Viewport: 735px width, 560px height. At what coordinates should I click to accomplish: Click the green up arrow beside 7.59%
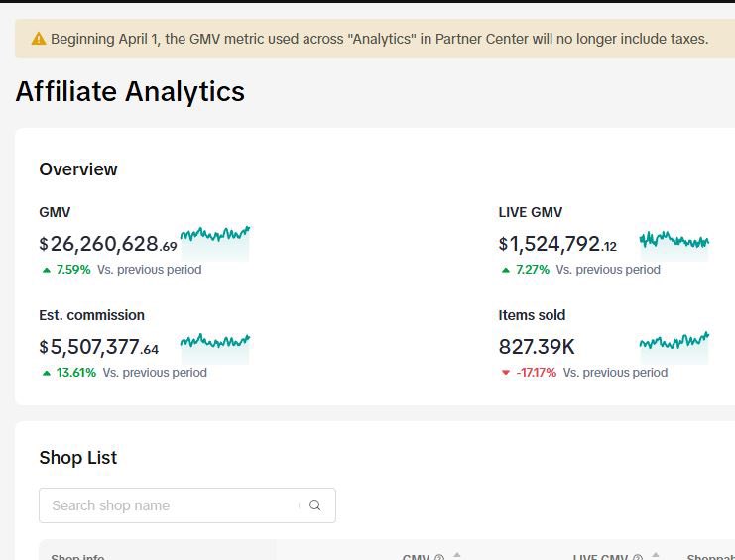[x=46, y=270]
